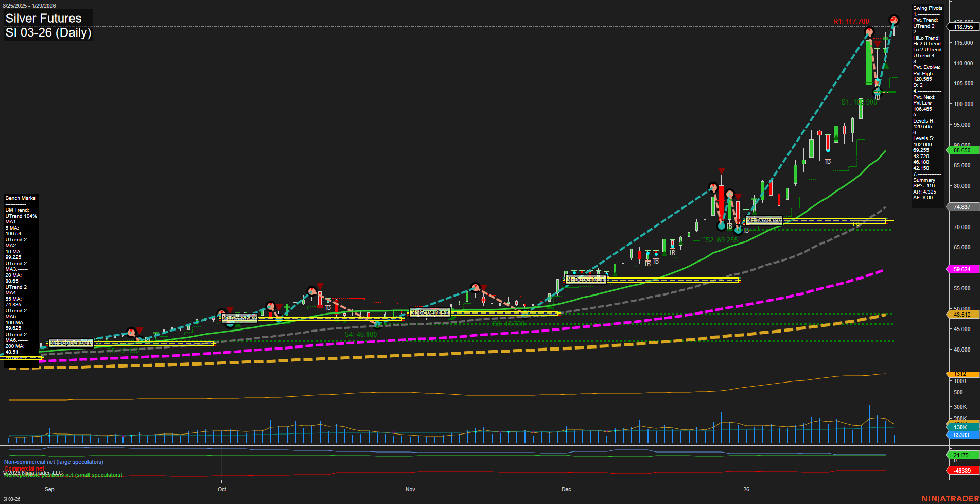The image size is (980, 504).
Task: Click the © 2026 NinjaTrader, LLC copyright text
Action: tap(33, 472)
